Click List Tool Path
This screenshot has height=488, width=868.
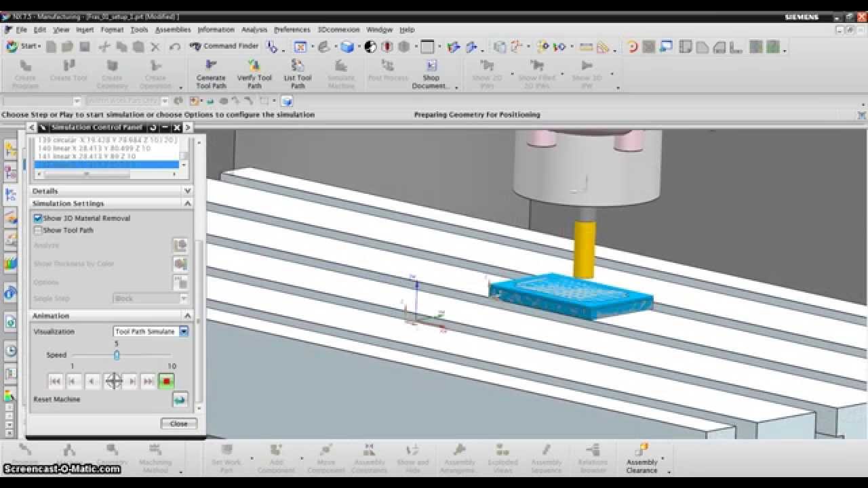298,74
